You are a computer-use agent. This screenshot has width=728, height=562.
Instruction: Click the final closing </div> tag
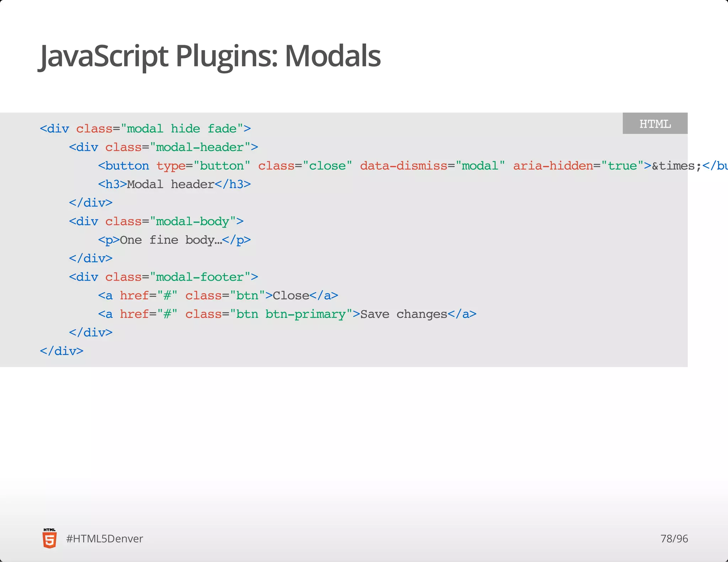point(61,351)
